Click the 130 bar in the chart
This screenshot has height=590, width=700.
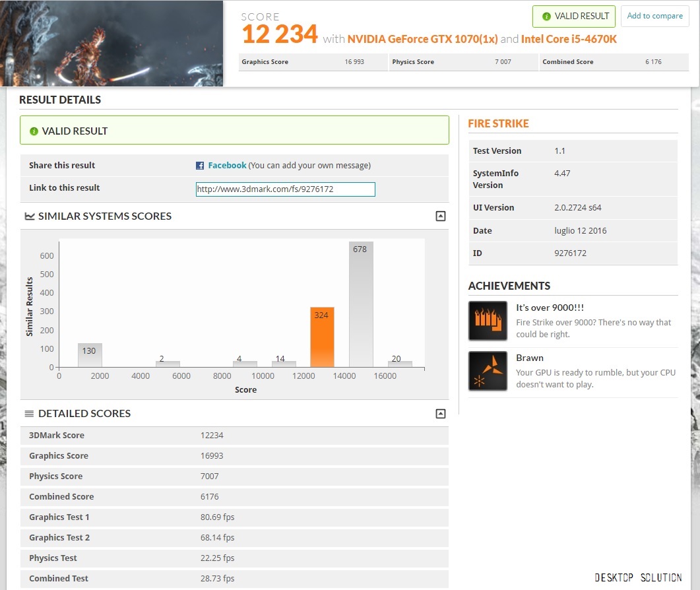tap(90, 355)
